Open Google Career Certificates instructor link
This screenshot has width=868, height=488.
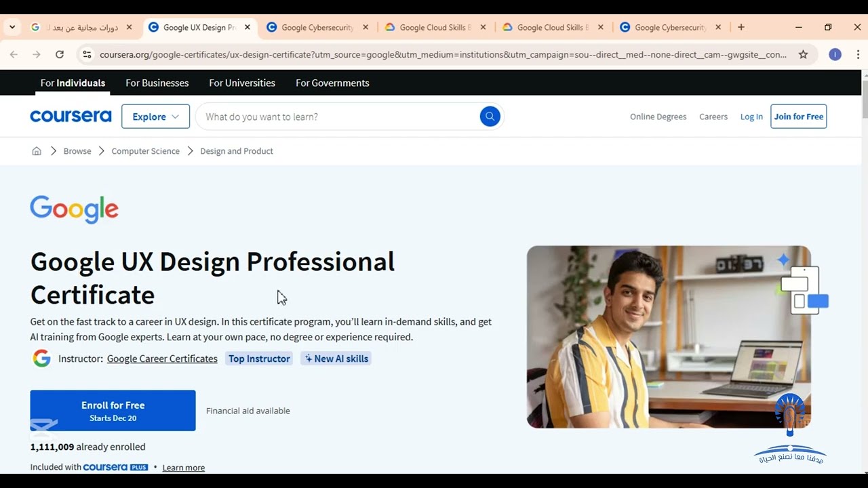click(162, 359)
